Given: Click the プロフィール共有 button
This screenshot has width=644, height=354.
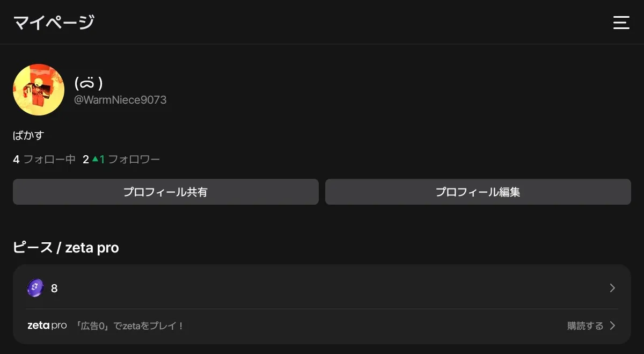Looking at the screenshot, I should (x=166, y=192).
